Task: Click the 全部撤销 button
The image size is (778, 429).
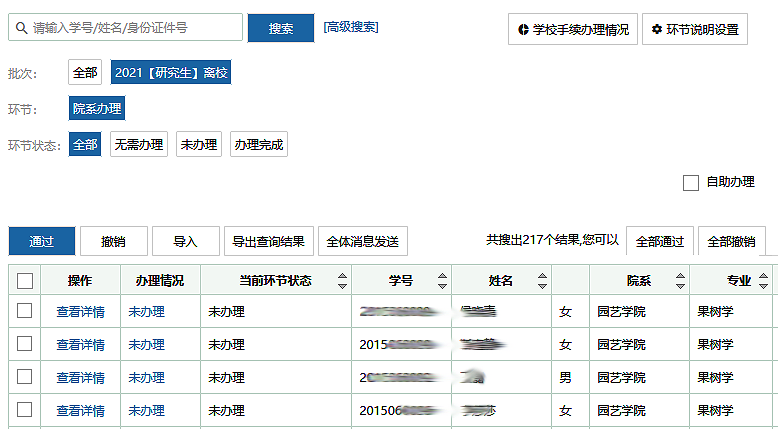Action: [x=731, y=241]
